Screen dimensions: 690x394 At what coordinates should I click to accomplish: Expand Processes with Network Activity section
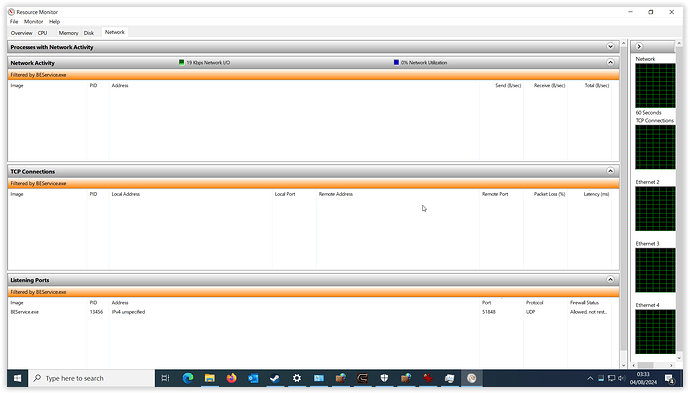(x=610, y=47)
